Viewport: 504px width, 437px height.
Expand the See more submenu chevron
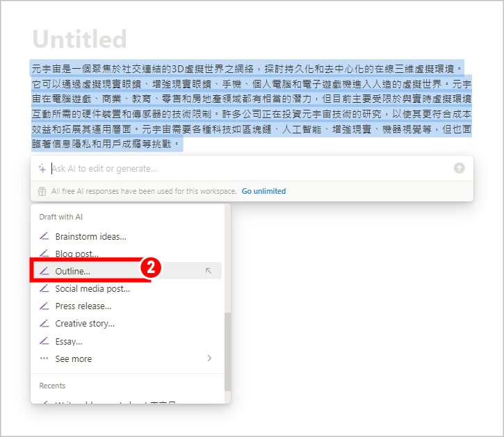pyautogui.click(x=209, y=358)
